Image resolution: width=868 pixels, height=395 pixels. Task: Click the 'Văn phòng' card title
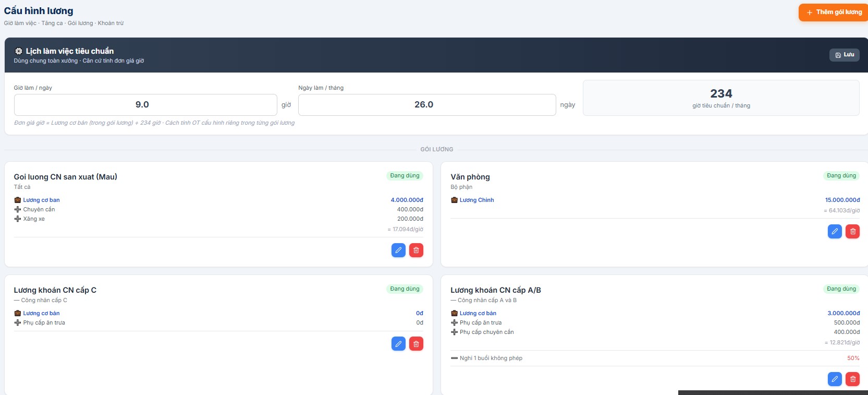point(470,177)
